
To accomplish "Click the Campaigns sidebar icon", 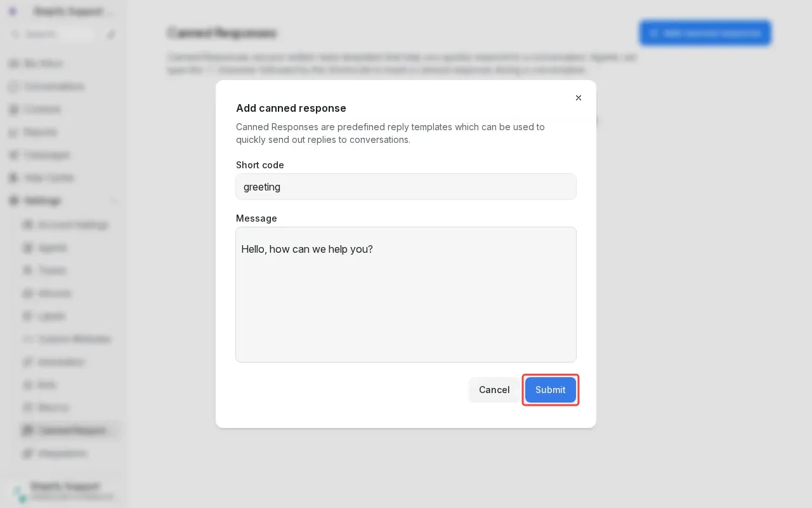I will tap(14, 155).
